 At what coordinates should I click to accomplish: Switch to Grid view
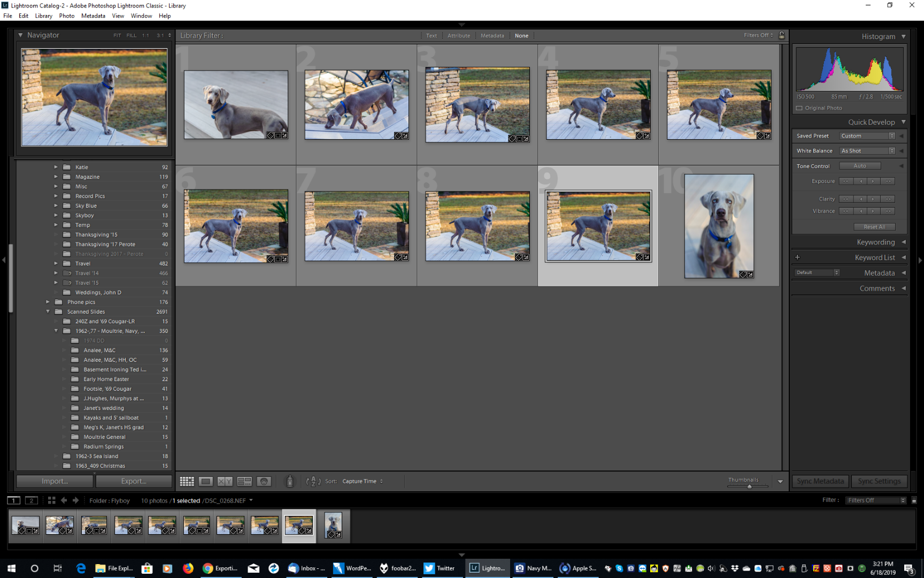point(187,481)
